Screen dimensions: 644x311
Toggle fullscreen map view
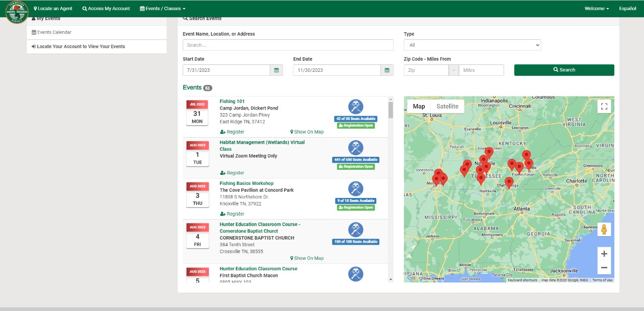tap(604, 106)
